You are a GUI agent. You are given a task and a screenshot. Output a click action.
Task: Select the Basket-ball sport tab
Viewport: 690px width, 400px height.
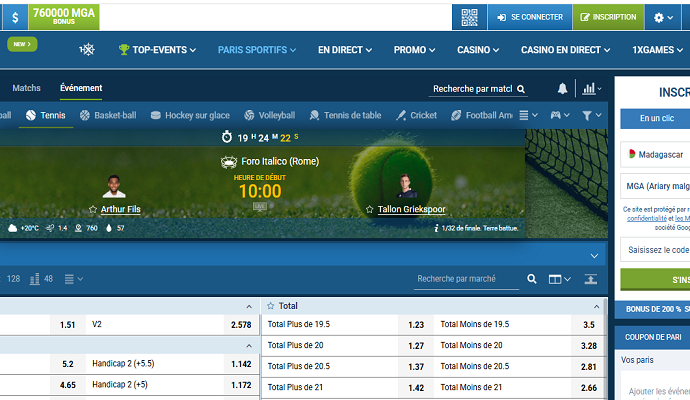pos(108,115)
